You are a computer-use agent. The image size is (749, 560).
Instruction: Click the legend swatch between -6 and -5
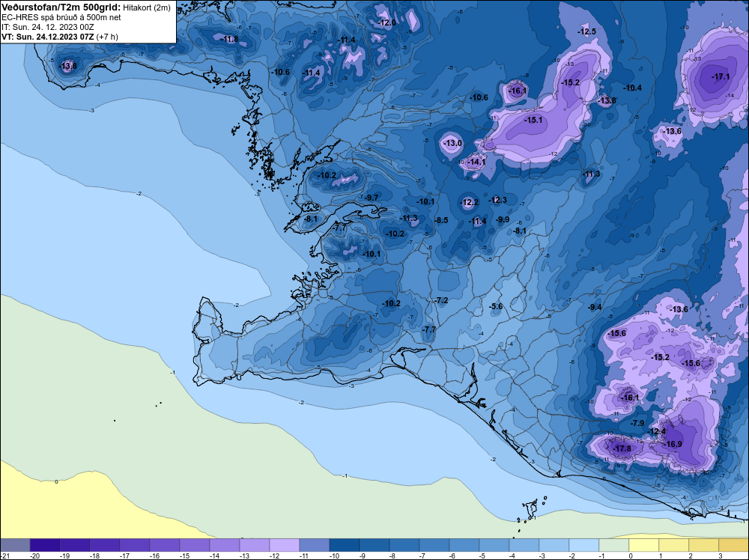pos(464,545)
